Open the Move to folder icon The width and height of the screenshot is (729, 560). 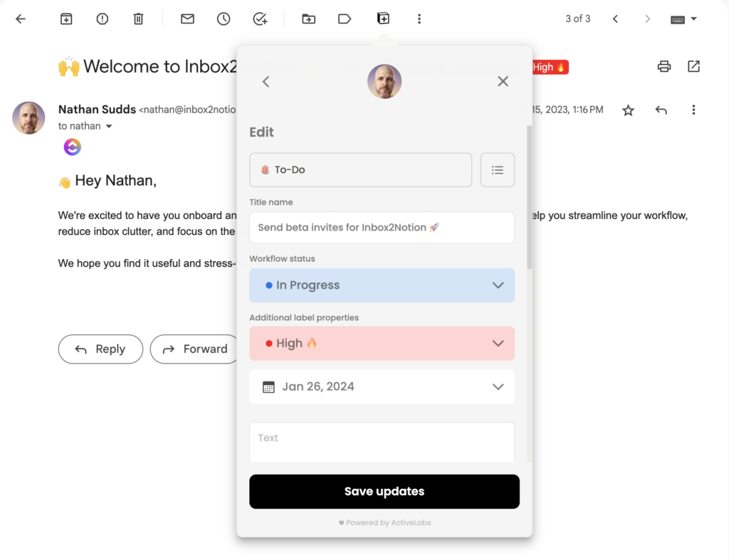308,19
